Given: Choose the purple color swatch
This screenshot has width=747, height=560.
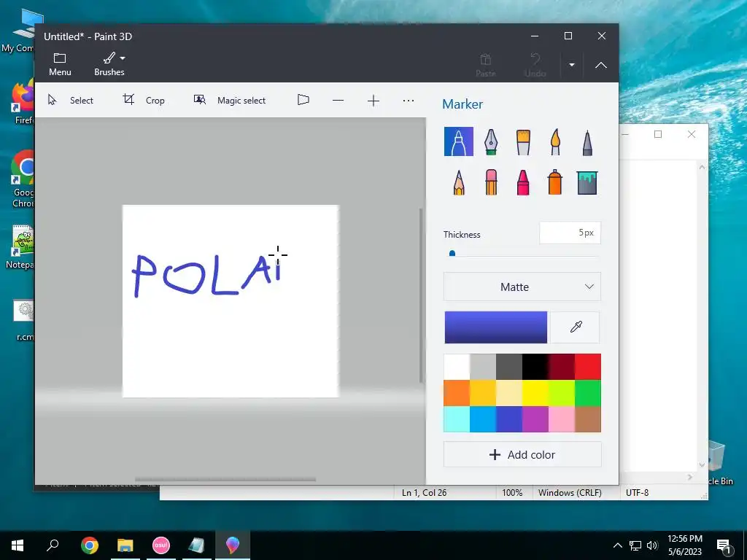Looking at the screenshot, I should 535,419.
